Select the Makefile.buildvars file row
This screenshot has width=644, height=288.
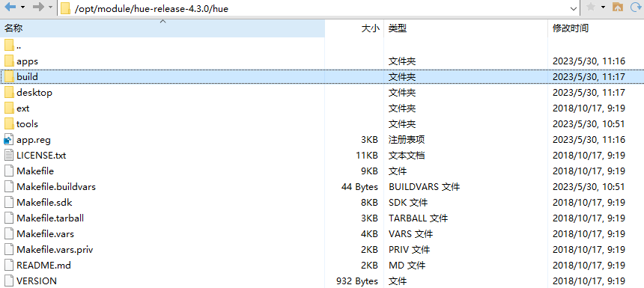pos(322,187)
